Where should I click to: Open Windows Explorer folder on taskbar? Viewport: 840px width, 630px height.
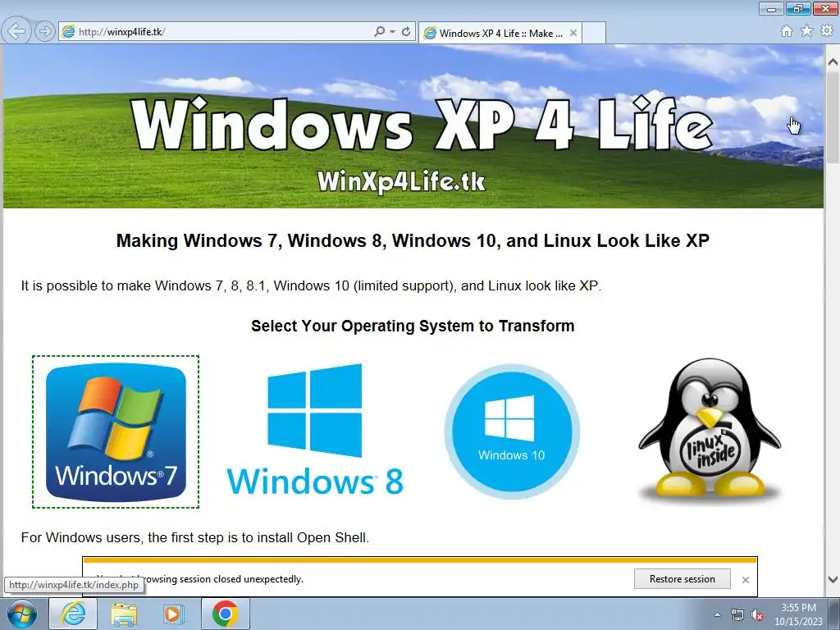[x=124, y=614]
